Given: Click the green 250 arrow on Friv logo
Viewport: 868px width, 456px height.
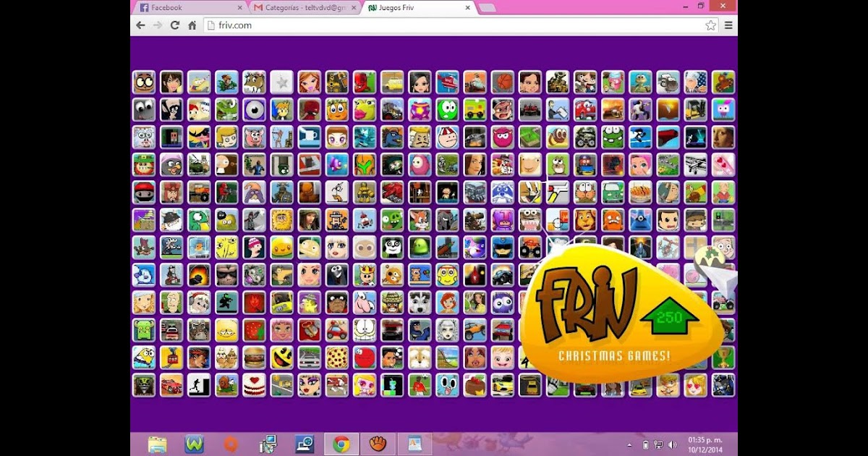Looking at the screenshot, I should tap(670, 316).
